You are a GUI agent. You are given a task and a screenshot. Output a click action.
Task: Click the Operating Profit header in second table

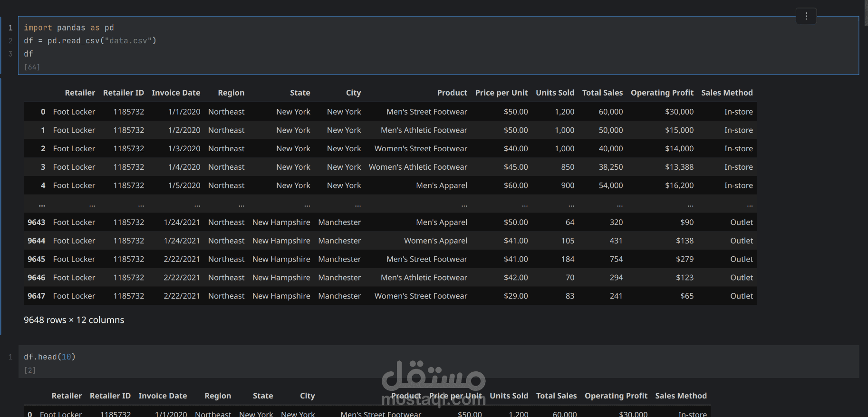click(x=616, y=396)
